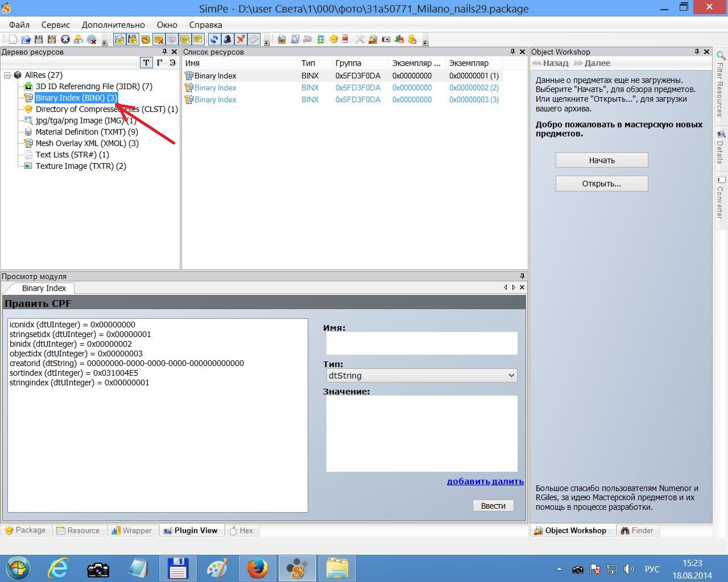Open the Paint palette app from taskbar
728x582 pixels.
(x=217, y=568)
